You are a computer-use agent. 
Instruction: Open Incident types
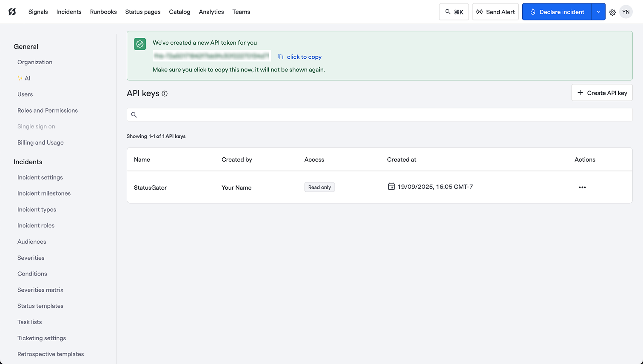point(37,210)
